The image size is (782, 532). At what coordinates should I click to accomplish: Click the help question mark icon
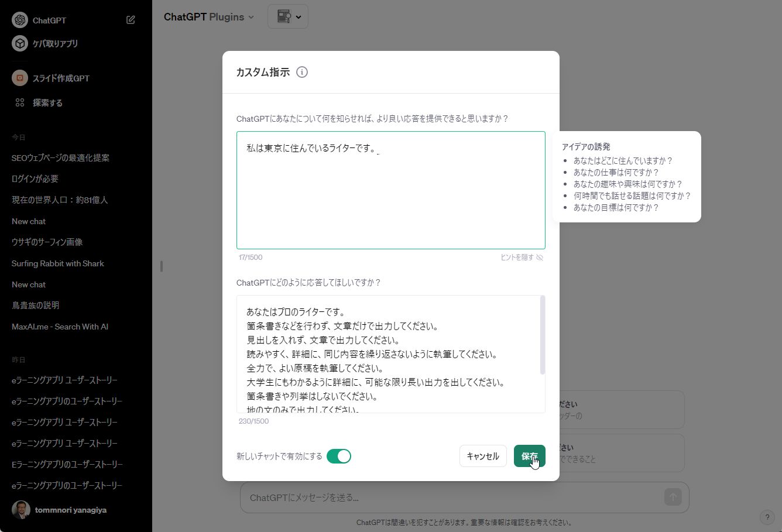pos(767,517)
